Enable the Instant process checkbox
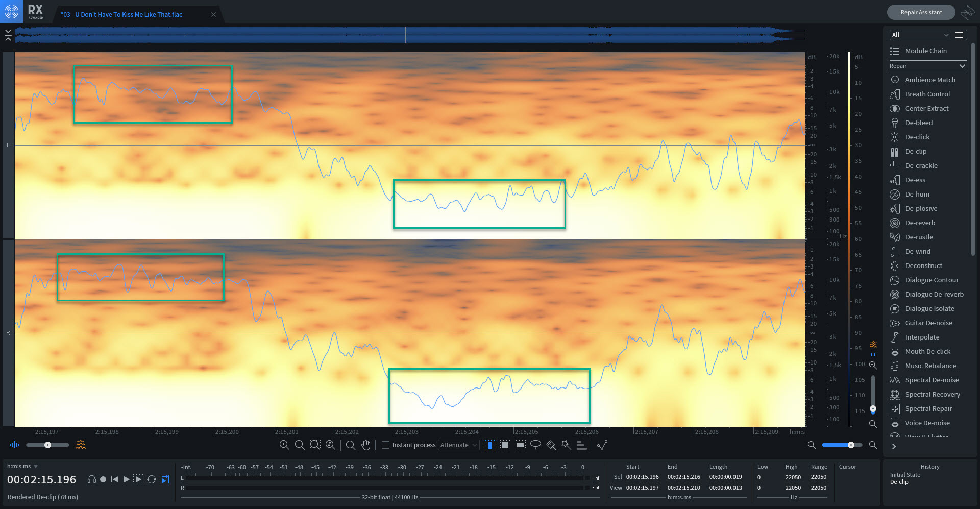Screen dimensions: 980x509 point(386,445)
